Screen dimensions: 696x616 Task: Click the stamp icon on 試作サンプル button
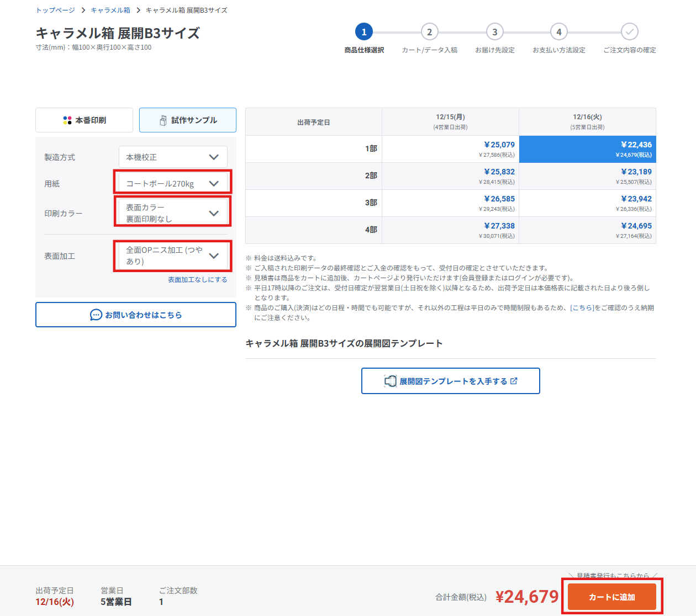[164, 120]
